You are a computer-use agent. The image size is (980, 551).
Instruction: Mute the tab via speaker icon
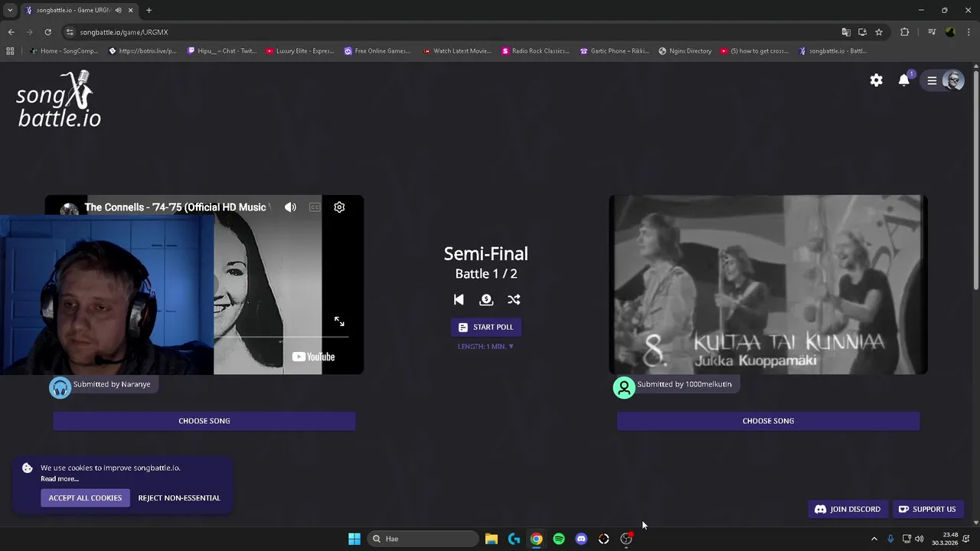[118, 10]
